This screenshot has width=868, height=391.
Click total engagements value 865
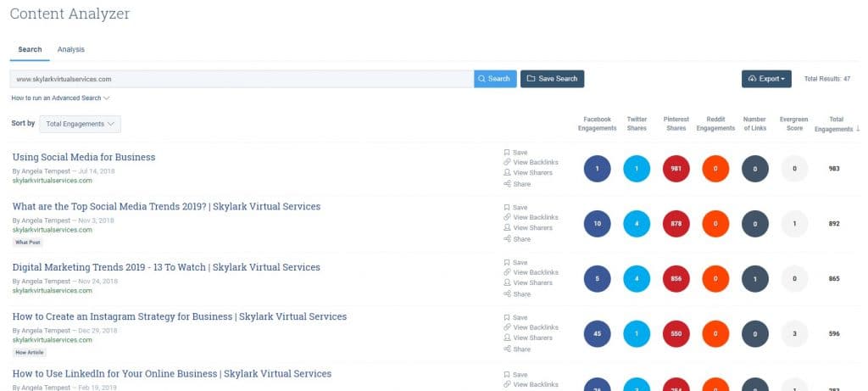click(x=834, y=278)
